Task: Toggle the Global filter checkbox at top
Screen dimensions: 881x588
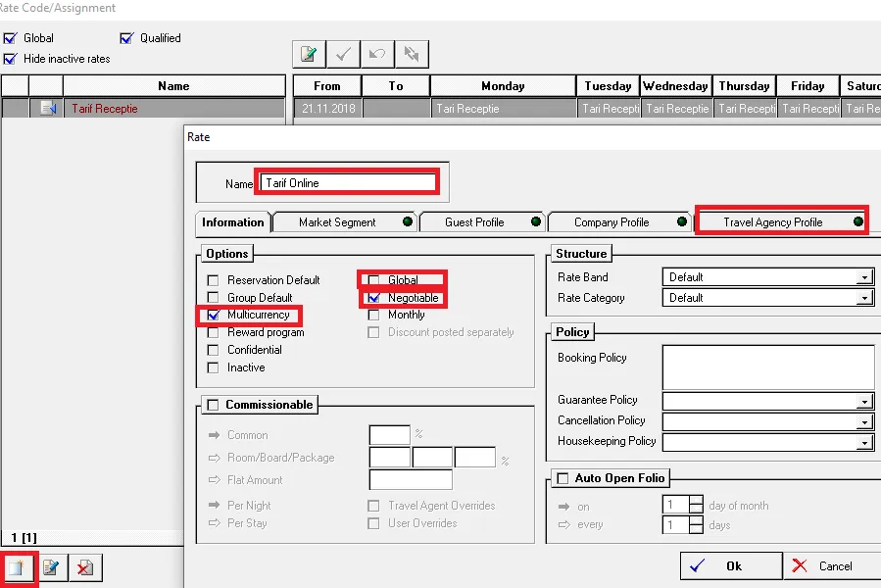Action: point(10,38)
